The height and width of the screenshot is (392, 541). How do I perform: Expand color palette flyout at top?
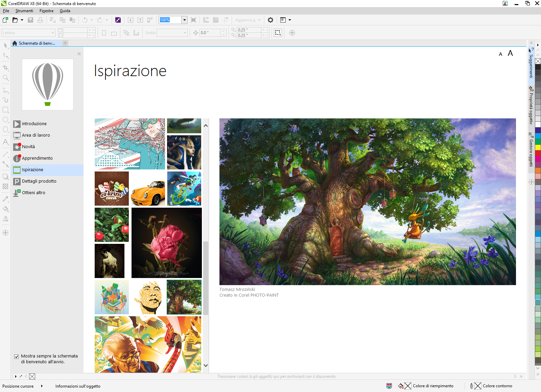pos(538,45)
